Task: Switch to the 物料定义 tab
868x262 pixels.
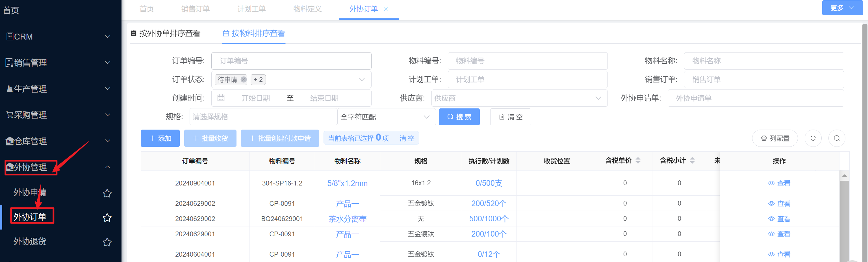Action: tap(307, 9)
